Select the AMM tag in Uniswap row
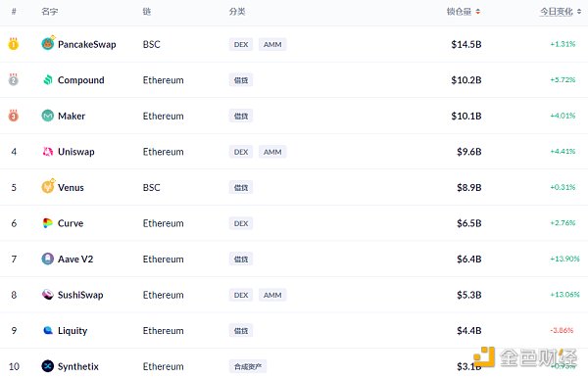Image resolution: width=588 pixels, height=378 pixels. (x=272, y=152)
